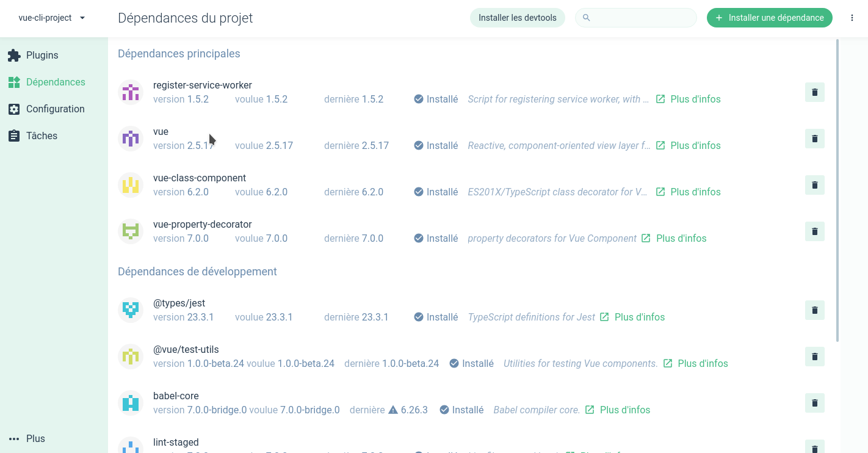Remove vue-class-component using its trash icon

tap(814, 185)
